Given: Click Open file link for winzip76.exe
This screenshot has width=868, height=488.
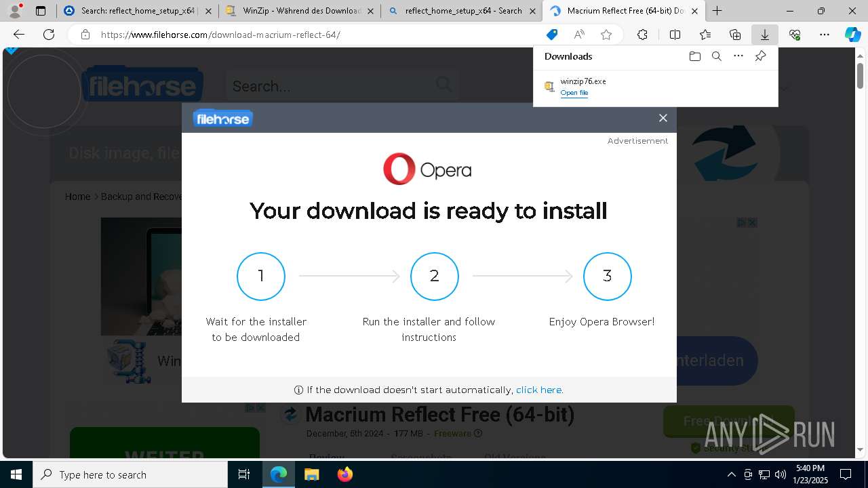Looking at the screenshot, I should tap(574, 93).
